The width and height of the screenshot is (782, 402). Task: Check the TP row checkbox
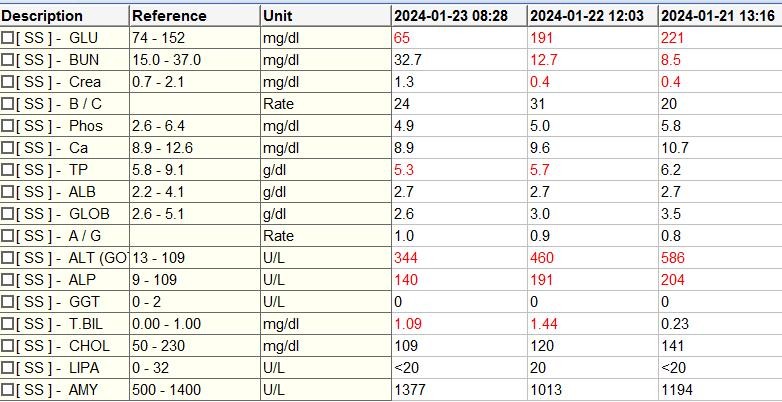7,170
